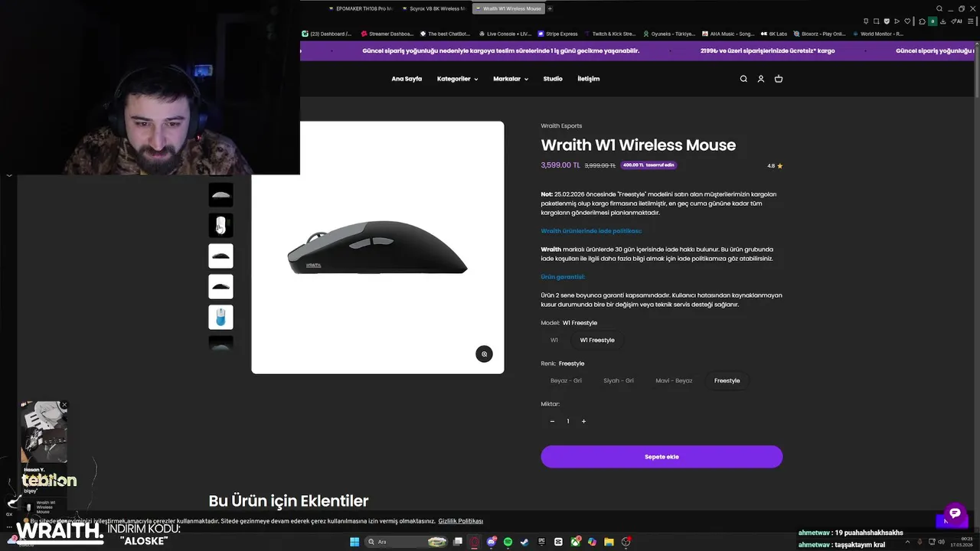The height and width of the screenshot is (551, 980).
Task: Close the small floating video popup
Action: pyautogui.click(x=64, y=405)
